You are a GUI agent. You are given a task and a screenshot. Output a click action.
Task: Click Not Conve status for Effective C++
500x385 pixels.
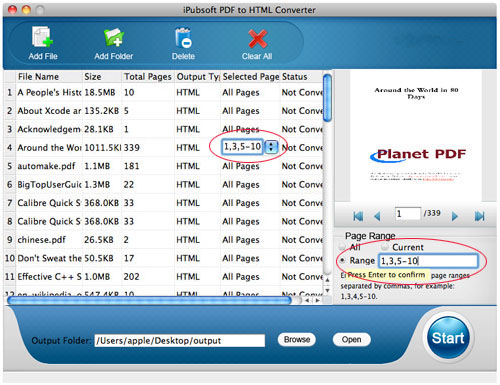302,277
